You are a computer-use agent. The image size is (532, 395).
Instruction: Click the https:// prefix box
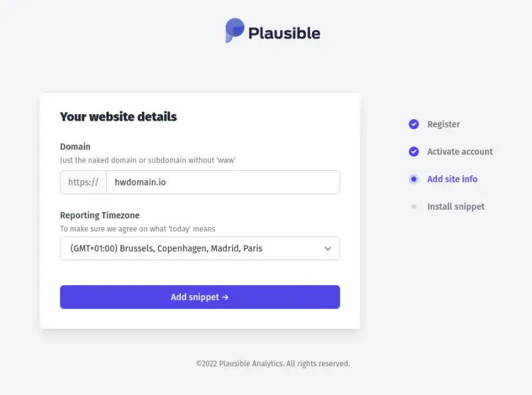(83, 182)
